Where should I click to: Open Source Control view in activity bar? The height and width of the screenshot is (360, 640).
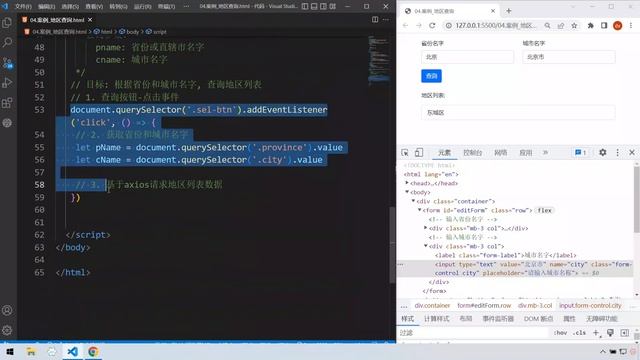pyautogui.click(x=7, y=62)
